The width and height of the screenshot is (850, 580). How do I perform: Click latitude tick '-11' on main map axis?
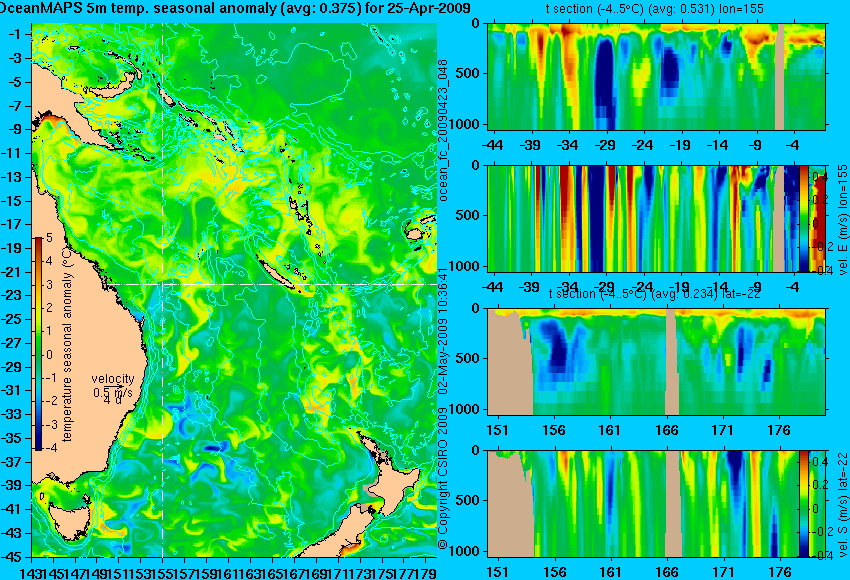coord(11,153)
